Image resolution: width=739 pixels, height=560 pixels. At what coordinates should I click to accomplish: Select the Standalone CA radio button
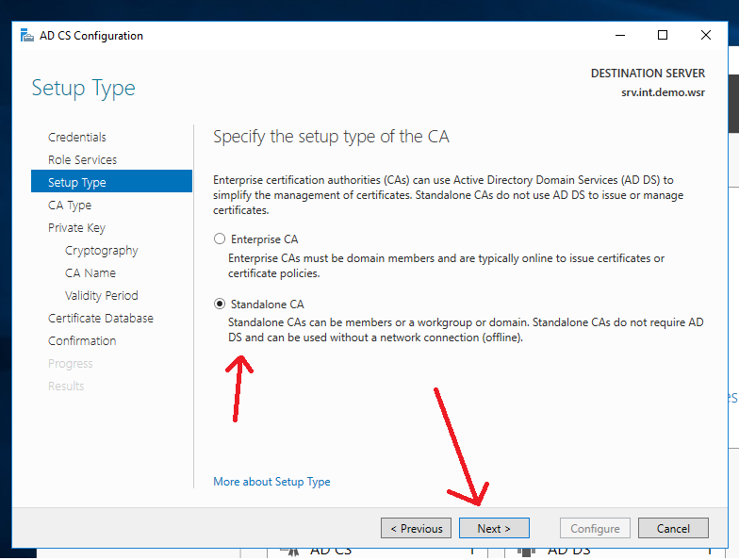pyautogui.click(x=220, y=304)
